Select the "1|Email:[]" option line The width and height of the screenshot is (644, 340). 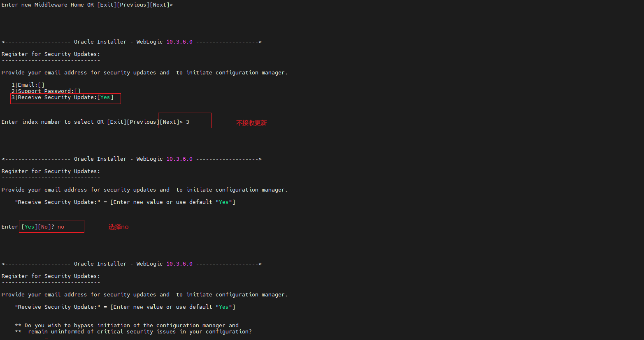28,85
